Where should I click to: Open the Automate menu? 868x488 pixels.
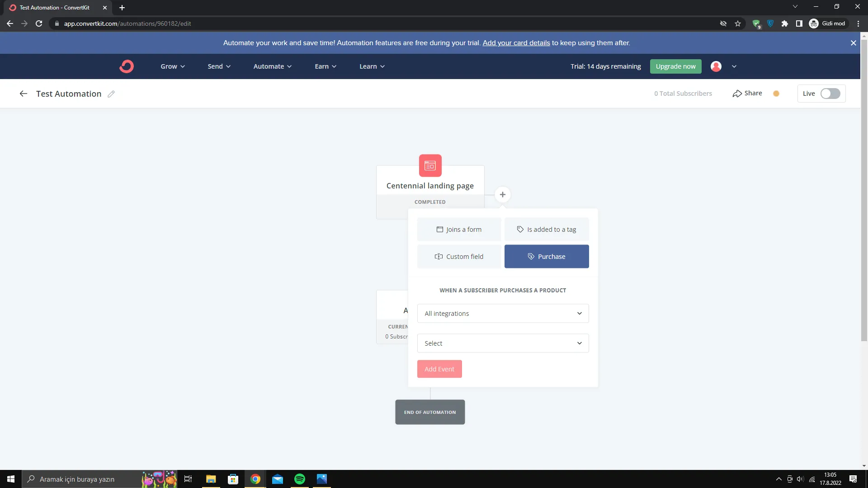(272, 66)
